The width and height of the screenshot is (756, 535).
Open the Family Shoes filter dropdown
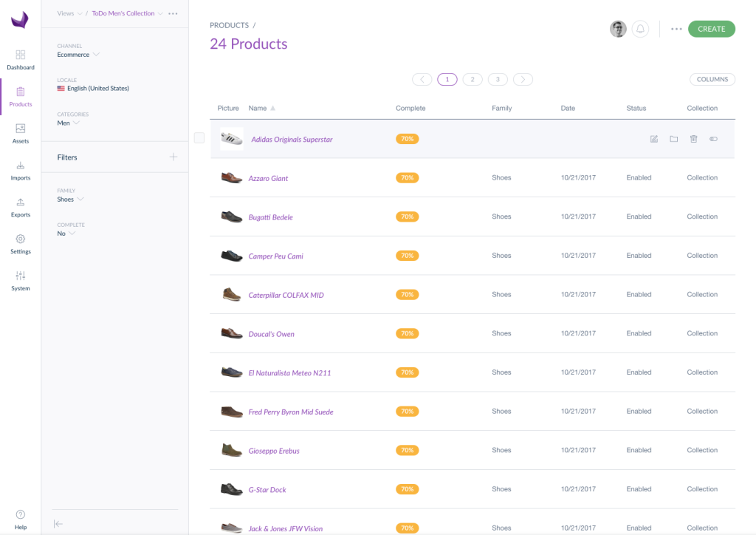coord(71,200)
